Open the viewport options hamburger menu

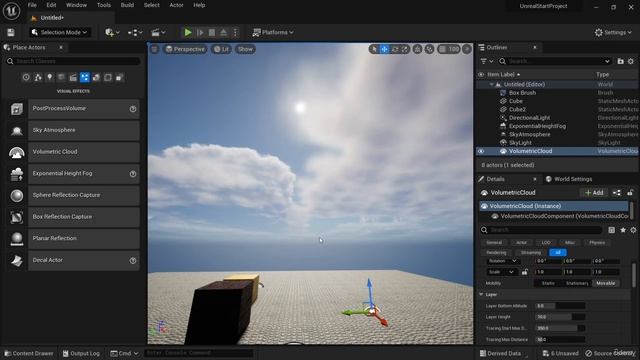pos(155,49)
